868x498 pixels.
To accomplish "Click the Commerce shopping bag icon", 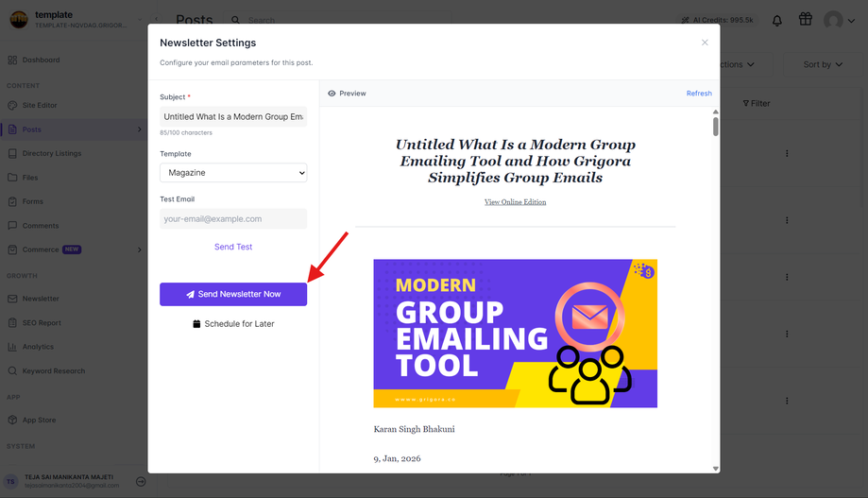I will pos(12,249).
